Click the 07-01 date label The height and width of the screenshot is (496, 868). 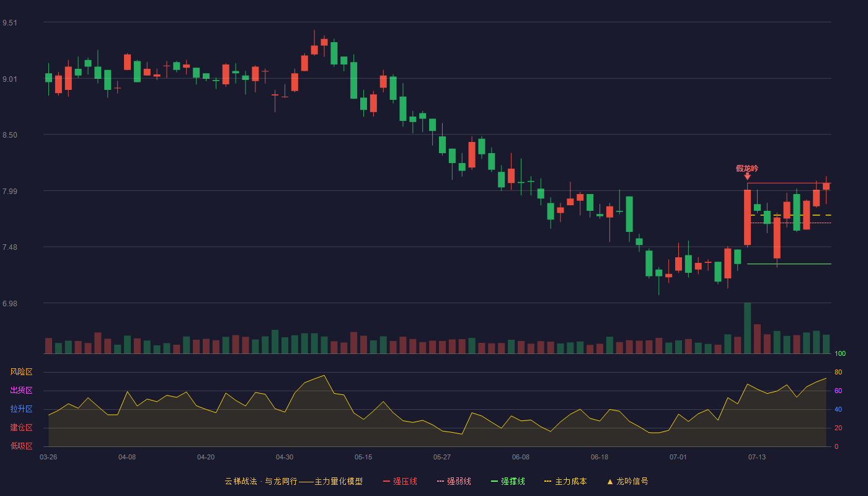(x=678, y=457)
